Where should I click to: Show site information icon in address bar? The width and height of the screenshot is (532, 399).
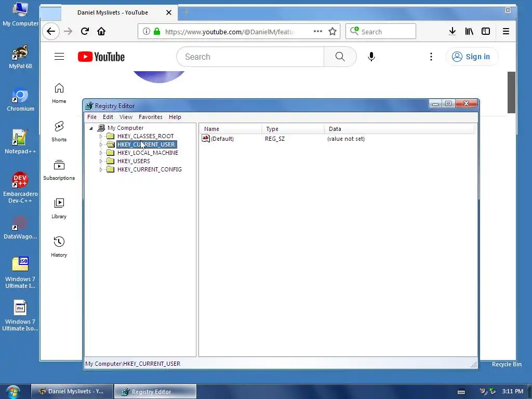click(x=146, y=32)
